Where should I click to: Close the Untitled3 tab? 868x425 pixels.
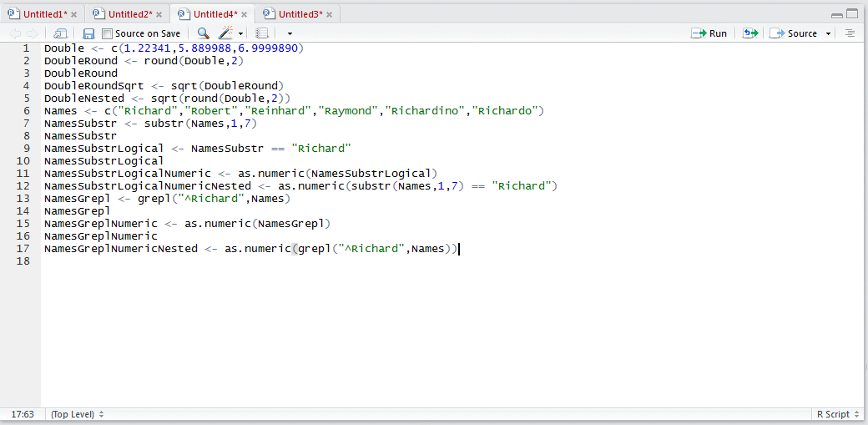[x=330, y=14]
